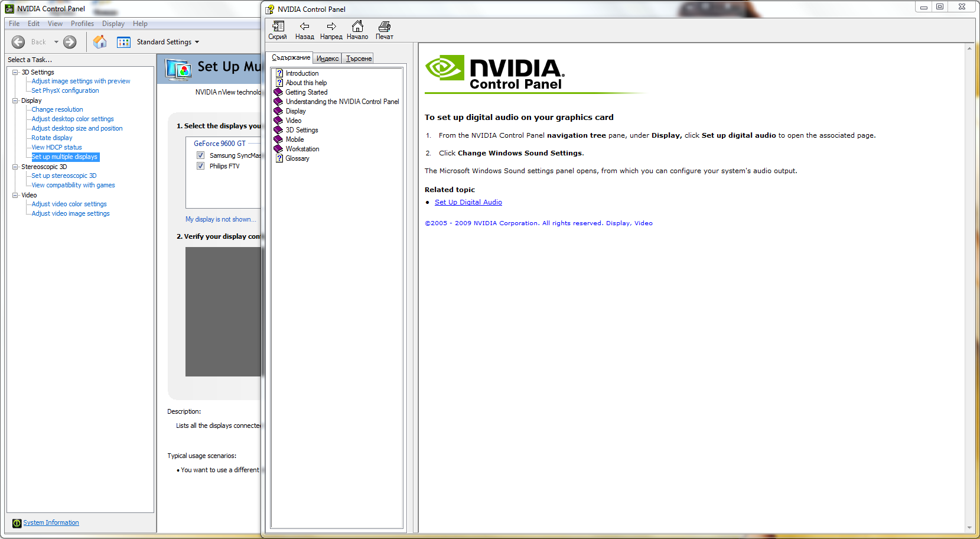Click the 3D Settings book icon in help contents

tap(278, 130)
